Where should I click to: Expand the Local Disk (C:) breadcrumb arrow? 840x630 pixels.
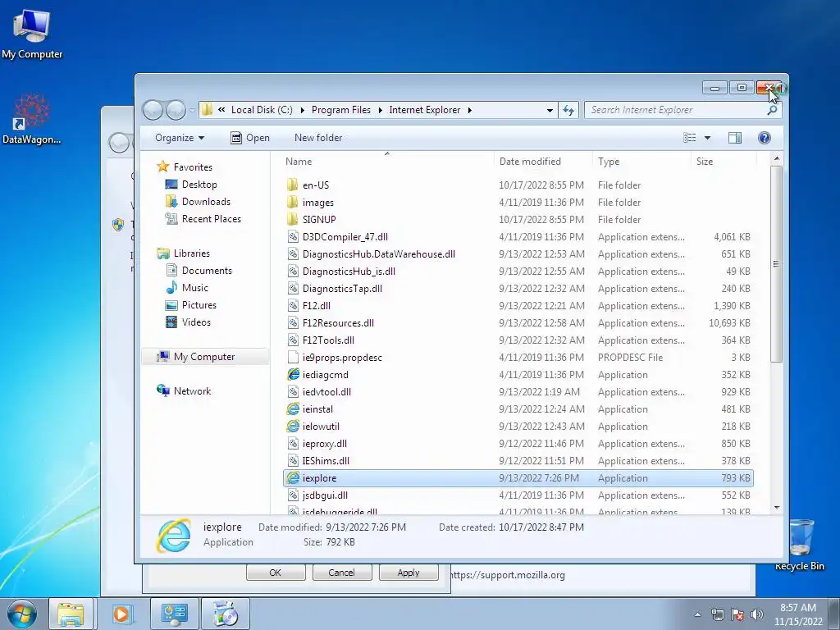[302, 110]
